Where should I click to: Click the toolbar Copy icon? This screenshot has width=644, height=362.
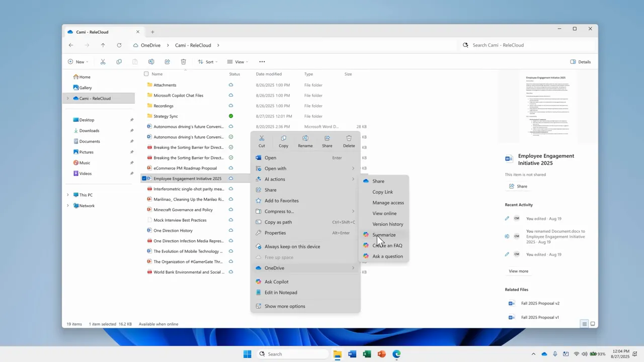coord(119,62)
